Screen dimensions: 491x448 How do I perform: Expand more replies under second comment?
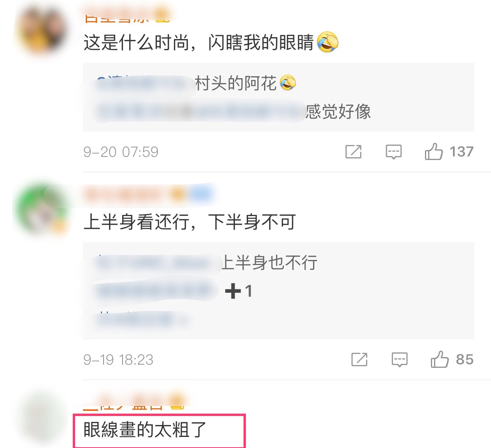(x=140, y=318)
